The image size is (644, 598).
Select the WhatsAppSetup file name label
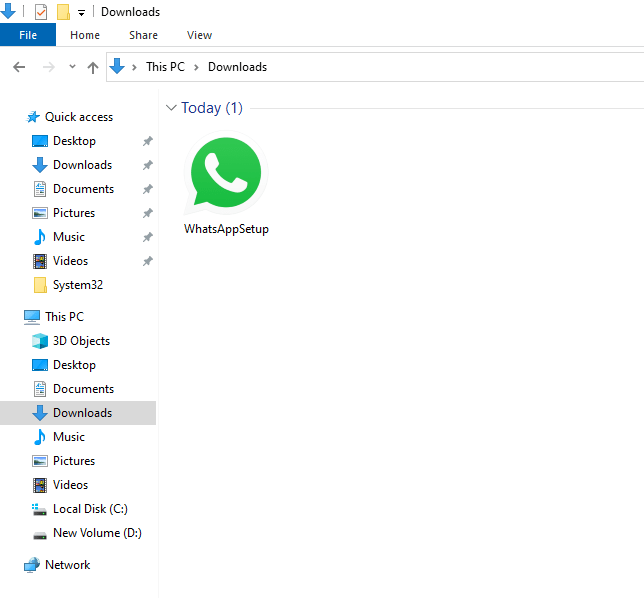click(x=226, y=229)
